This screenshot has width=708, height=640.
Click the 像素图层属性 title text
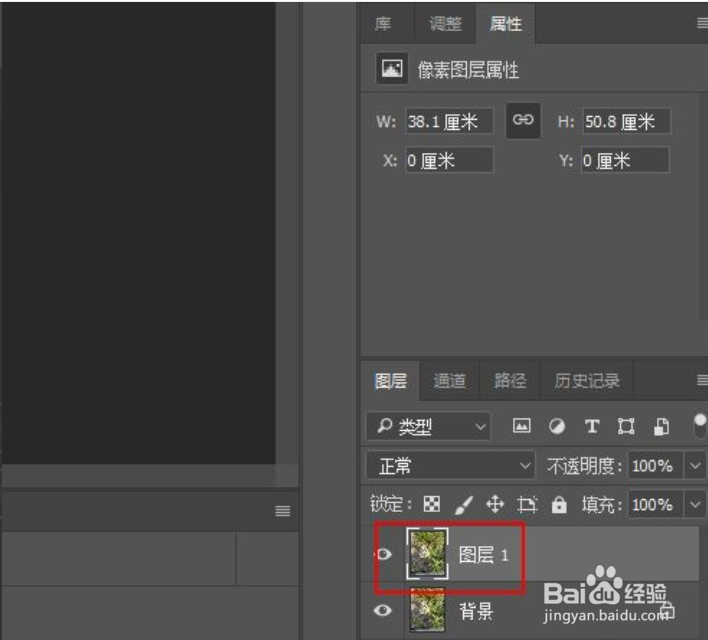point(468,70)
